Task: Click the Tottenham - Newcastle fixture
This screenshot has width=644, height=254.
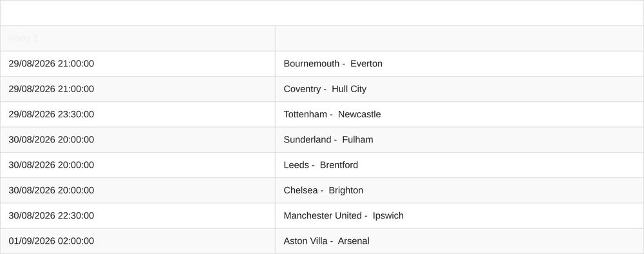Action: [459, 114]
